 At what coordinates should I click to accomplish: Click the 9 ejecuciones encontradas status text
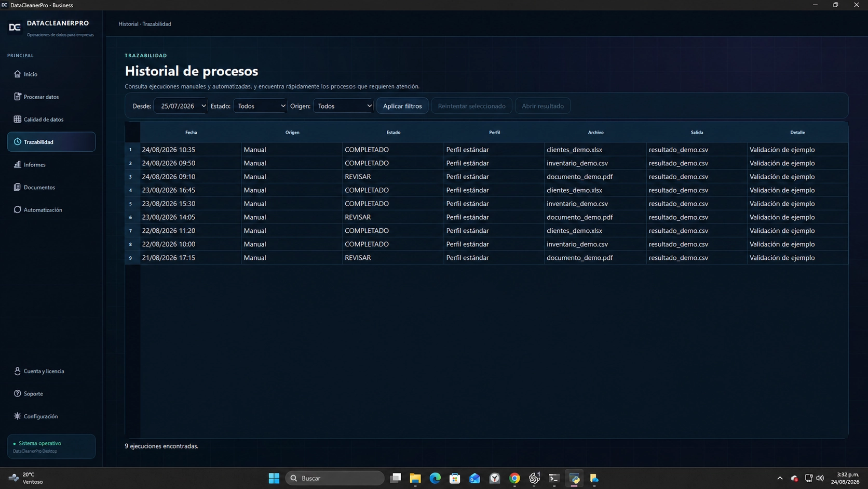[161, 446]
